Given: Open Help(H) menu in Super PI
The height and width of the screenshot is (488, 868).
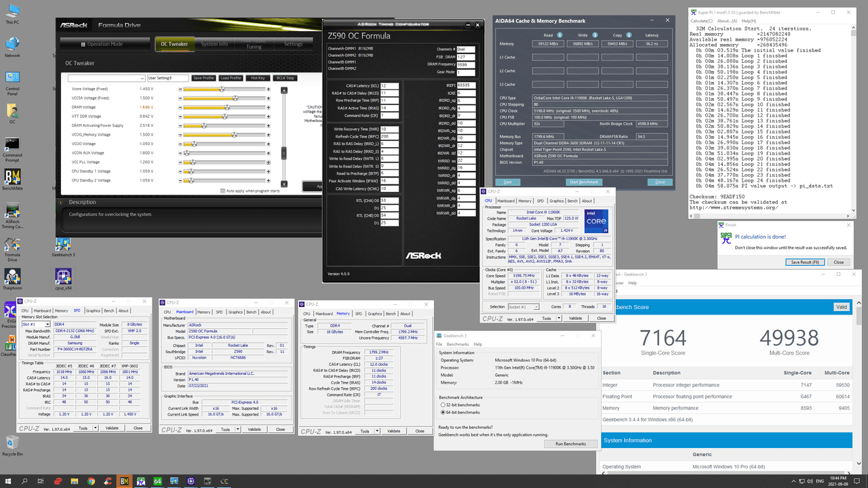Looking at the screenshot, I should (x=748, y=21).
